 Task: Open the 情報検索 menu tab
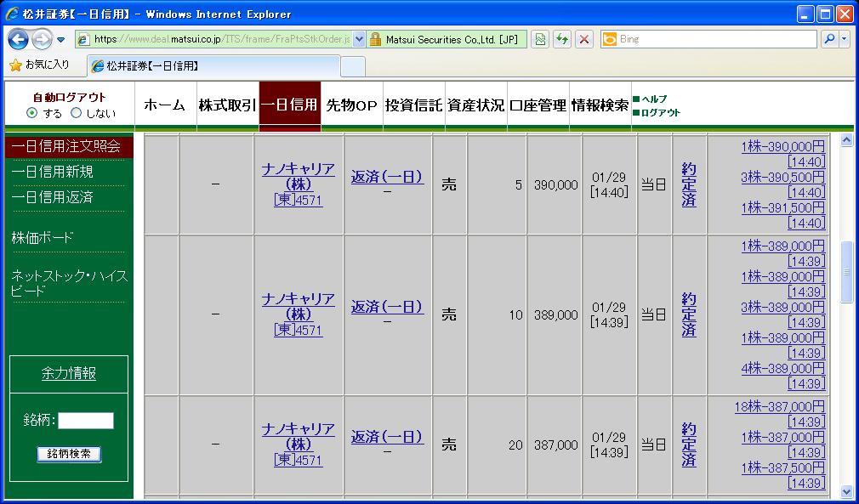(600, 106)
